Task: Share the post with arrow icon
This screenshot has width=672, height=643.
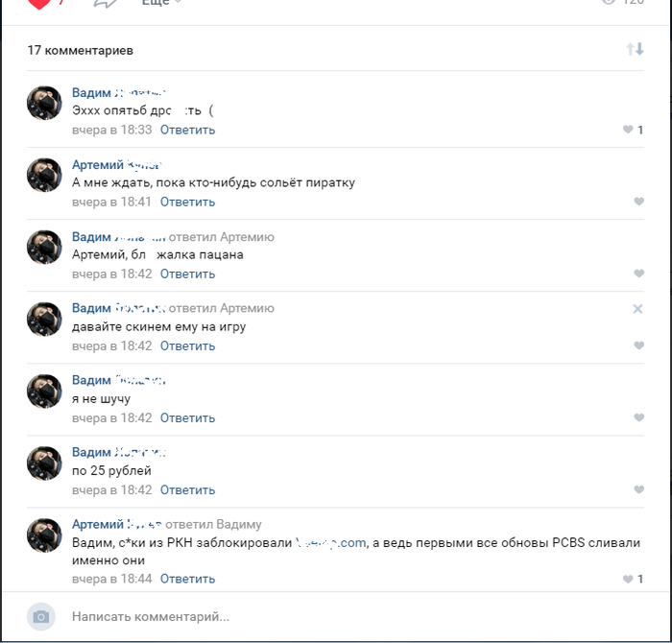Action: coord(105,4)
